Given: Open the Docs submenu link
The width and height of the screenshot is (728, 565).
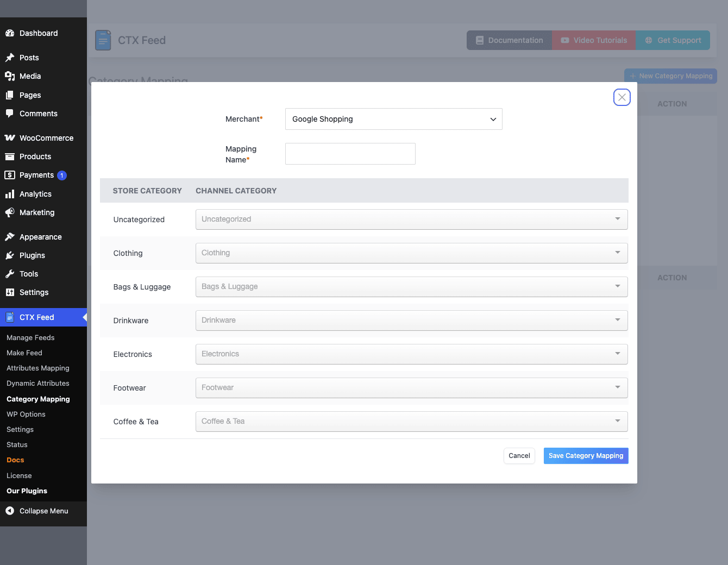Looking at the screenshot, I should [x=15, y=460].
